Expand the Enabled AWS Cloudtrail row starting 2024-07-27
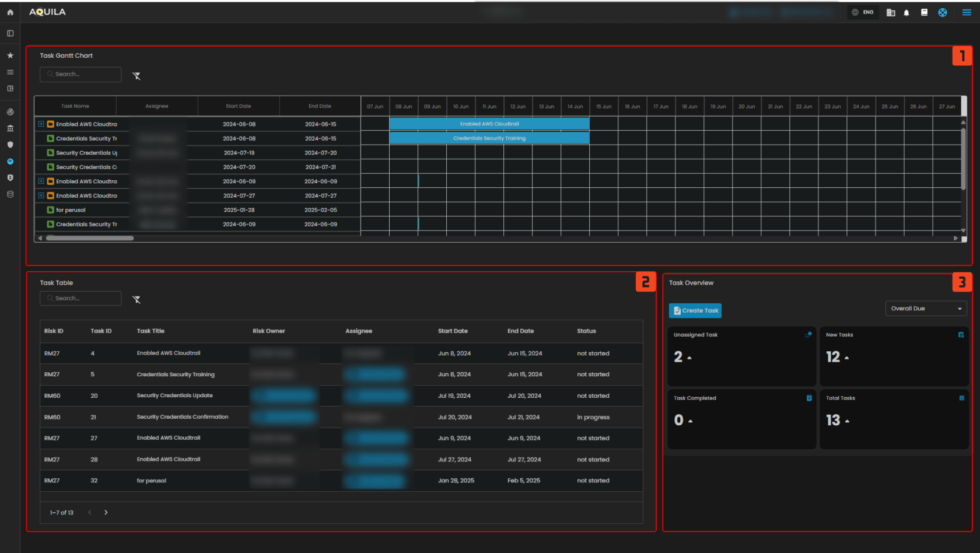 pyautogui.click(x=41, y=196)
